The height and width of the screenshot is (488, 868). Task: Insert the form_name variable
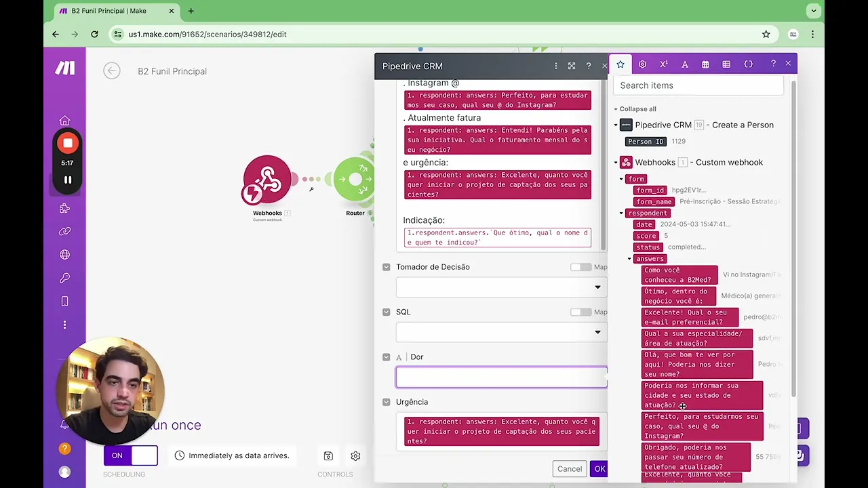click(654, 202)
